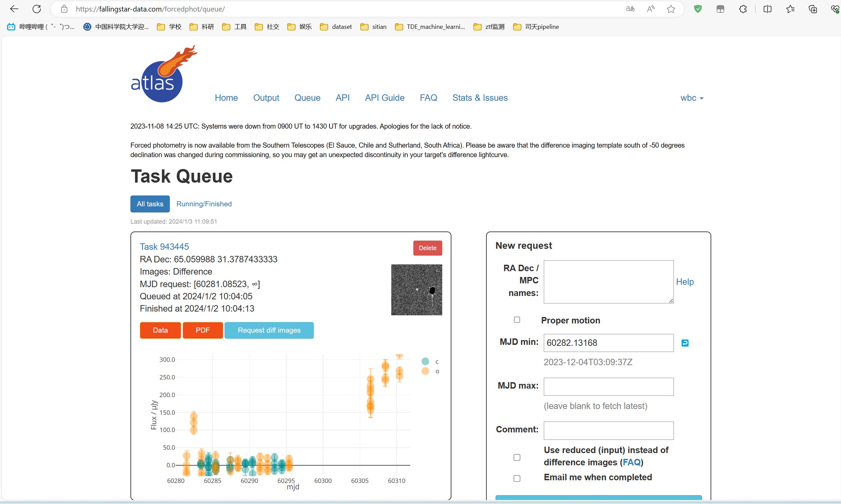841x504 pixels.
Task: Check Use reduced (input) images checkbox
Action: point(517,458)
